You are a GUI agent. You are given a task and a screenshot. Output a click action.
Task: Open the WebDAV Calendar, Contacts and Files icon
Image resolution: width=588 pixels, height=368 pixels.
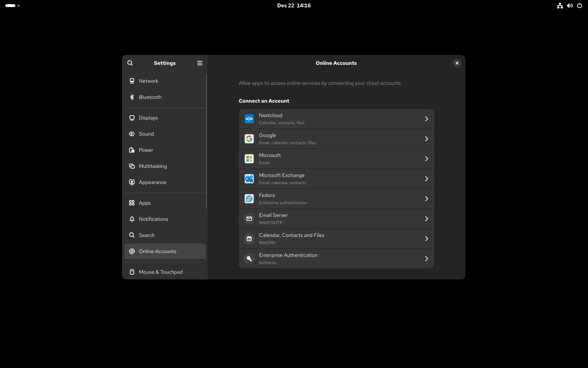click(x=249, y=239)
